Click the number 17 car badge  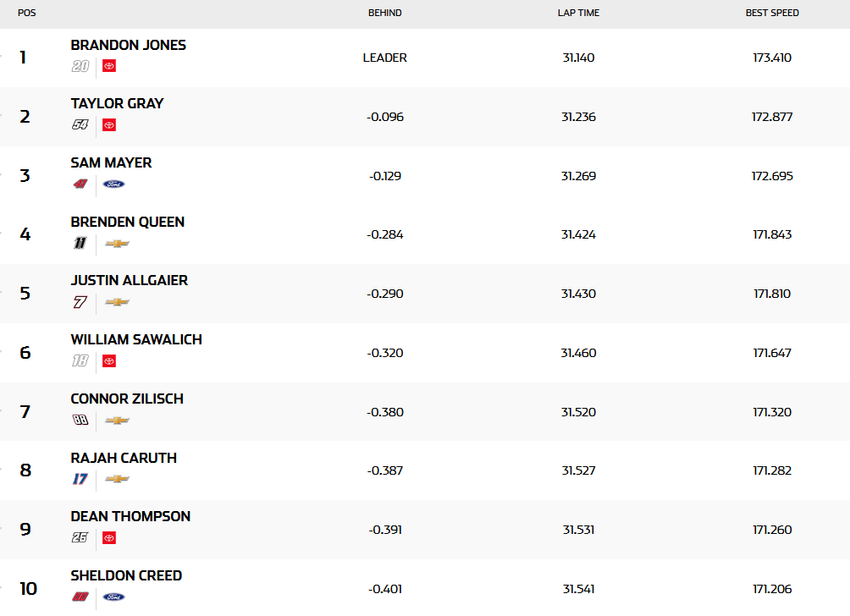[80, 479]
